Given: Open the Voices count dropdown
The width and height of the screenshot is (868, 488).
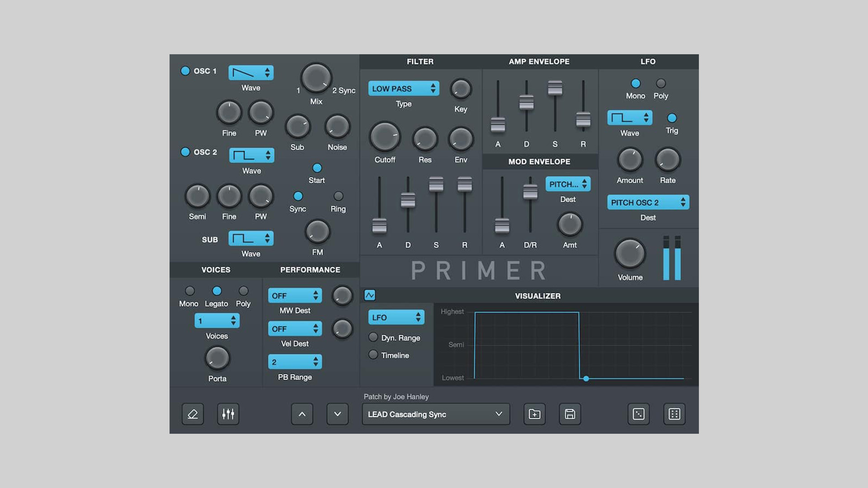Looking at the screenshot, I should 217,321.
